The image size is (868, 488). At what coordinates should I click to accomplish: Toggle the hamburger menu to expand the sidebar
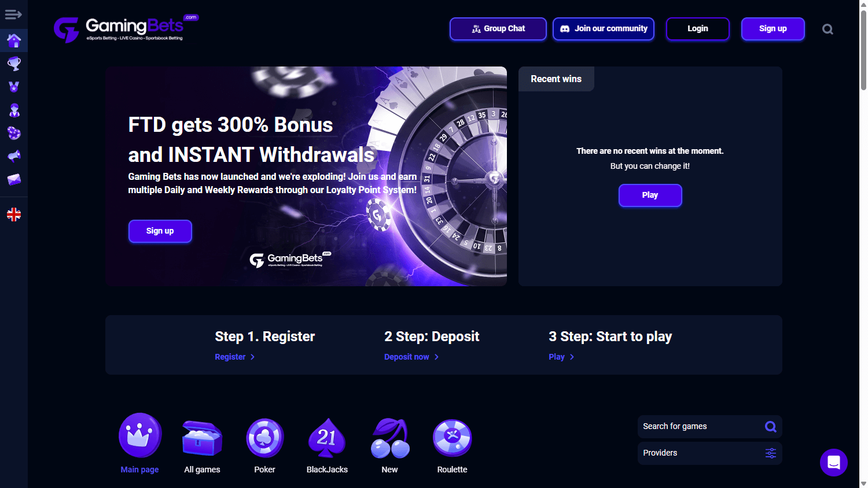[x=13, y=14]
